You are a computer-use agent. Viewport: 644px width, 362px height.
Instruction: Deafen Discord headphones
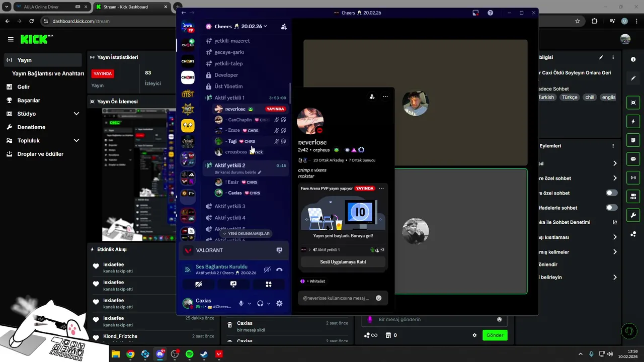click(260, 303)
